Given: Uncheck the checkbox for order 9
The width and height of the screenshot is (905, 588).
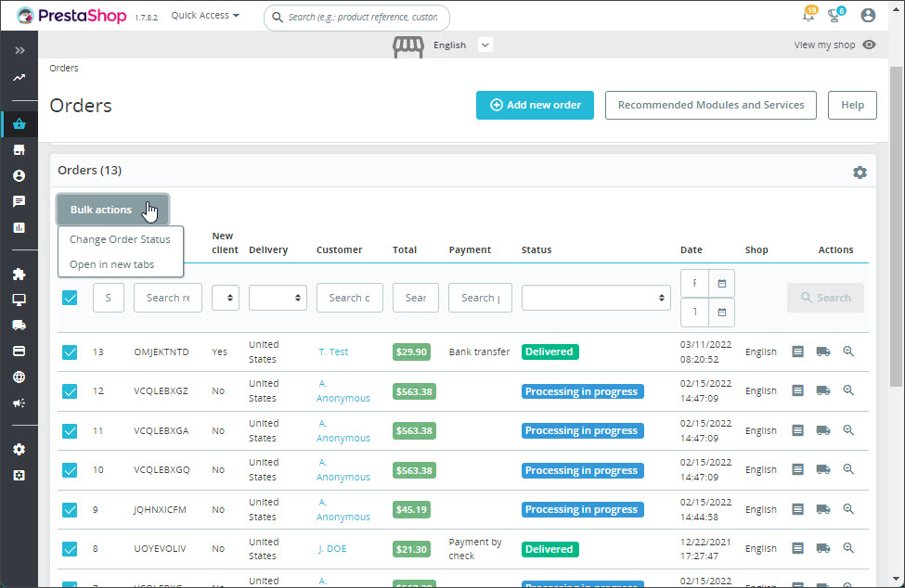Looking at the screenshot, I should tap(70, 509).
